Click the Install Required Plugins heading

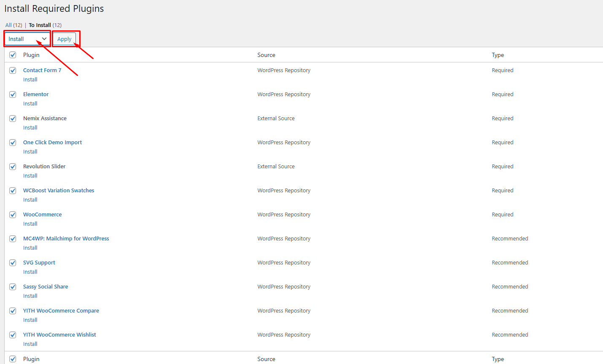tap(54, 9)
